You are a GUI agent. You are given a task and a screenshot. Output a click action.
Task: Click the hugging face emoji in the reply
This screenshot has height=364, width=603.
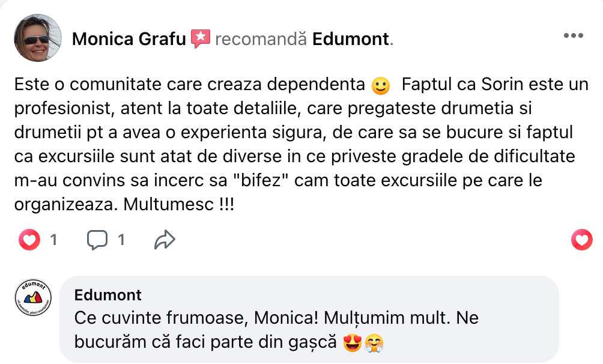point(374,342)
